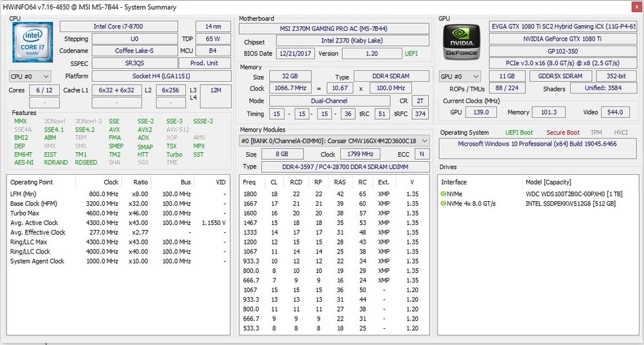The width and height of the screenshot is (644, 345).
Task: Close the System Summary window
Action: tap(636, 6)
